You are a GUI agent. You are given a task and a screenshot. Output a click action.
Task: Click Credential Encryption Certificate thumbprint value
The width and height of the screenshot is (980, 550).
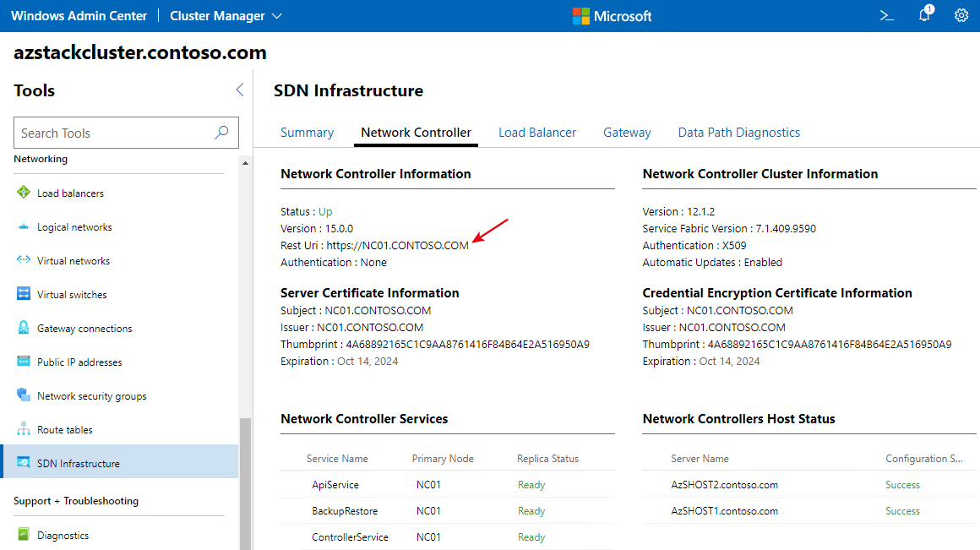tap(830, 345)
